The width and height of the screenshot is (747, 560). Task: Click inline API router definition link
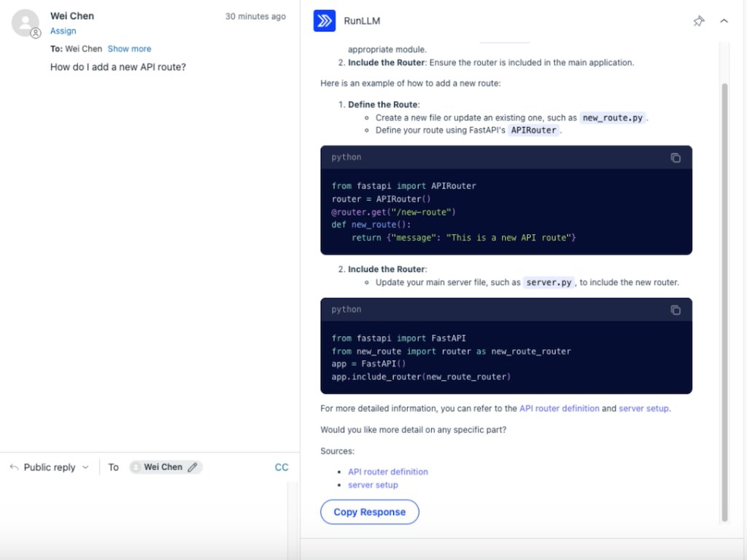pyautogui.click(x=559, y=408)
